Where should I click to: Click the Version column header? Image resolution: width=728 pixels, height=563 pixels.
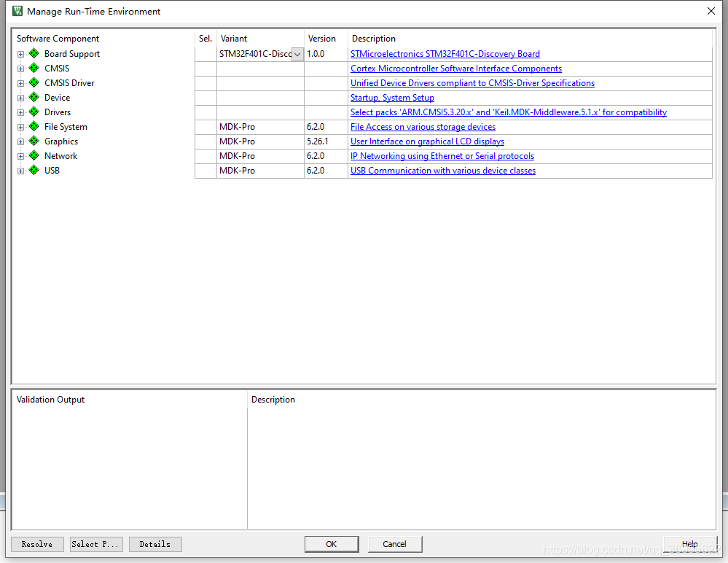[322, 39]
